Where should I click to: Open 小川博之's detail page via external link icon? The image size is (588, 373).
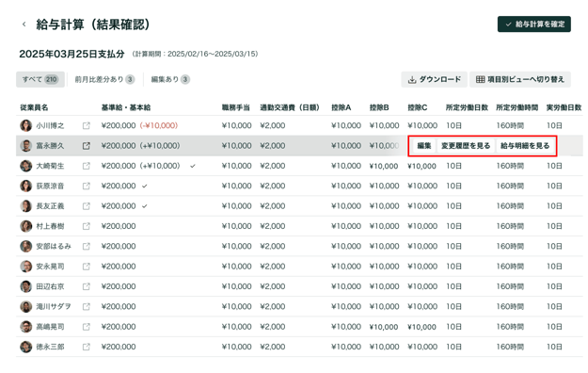click(87, 125)
